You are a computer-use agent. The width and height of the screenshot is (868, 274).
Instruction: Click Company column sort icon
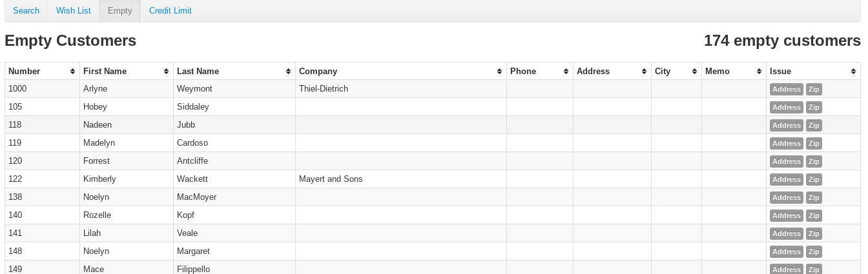point(500,72)
